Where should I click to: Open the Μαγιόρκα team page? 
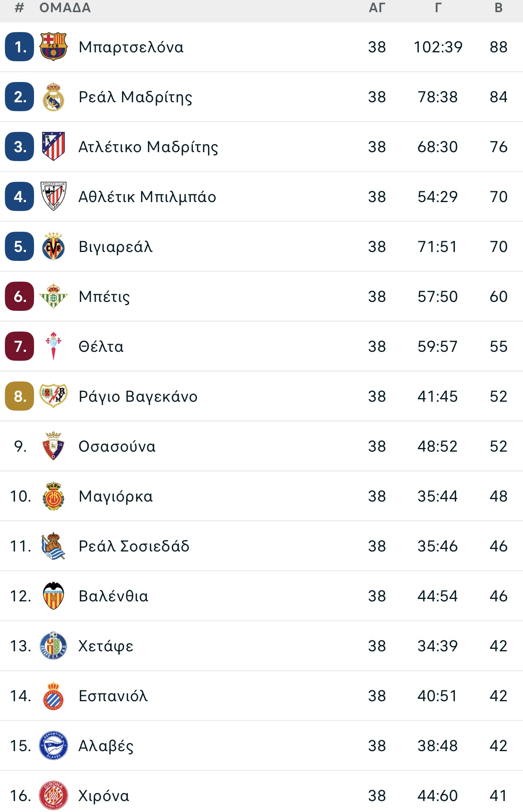pos(116,496)
